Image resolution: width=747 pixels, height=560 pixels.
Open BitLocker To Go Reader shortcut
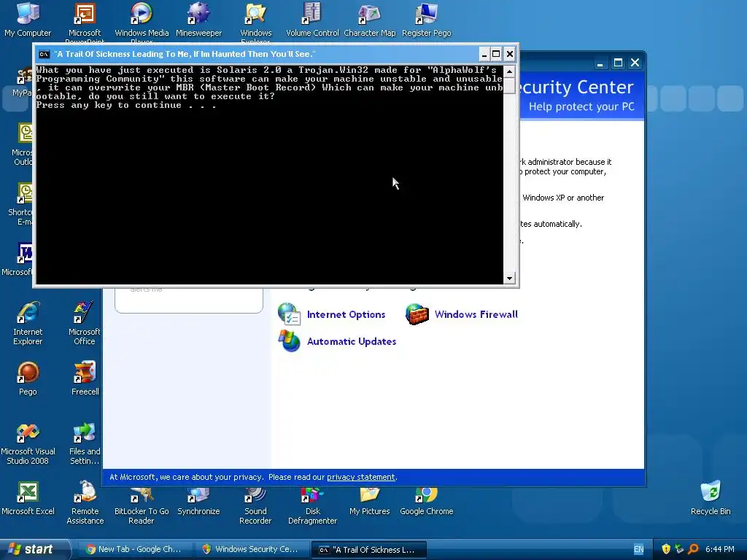[142, 506]
